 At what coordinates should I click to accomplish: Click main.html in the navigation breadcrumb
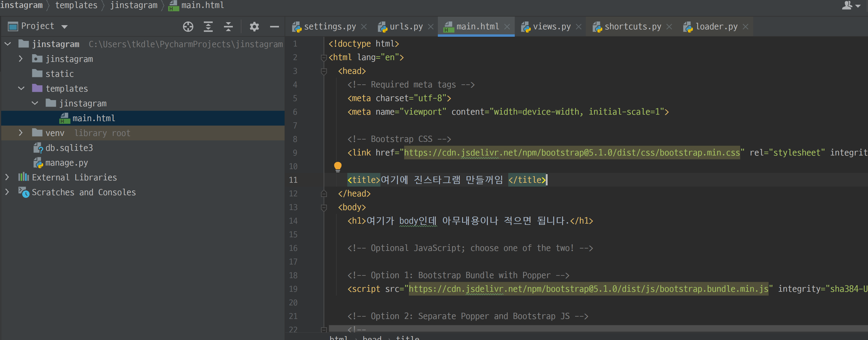pos(203,5)
